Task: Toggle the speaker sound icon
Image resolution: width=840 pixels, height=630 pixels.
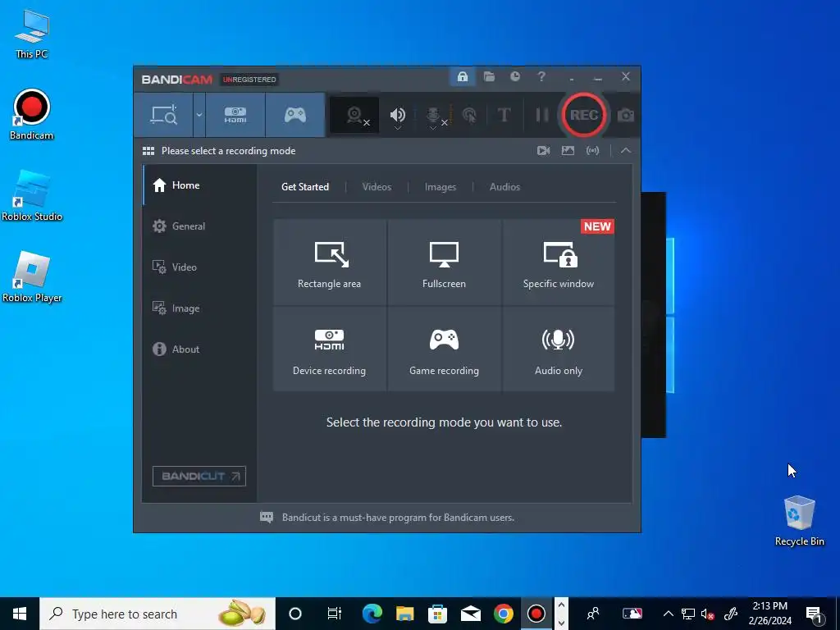Action: tap(398, 114)
